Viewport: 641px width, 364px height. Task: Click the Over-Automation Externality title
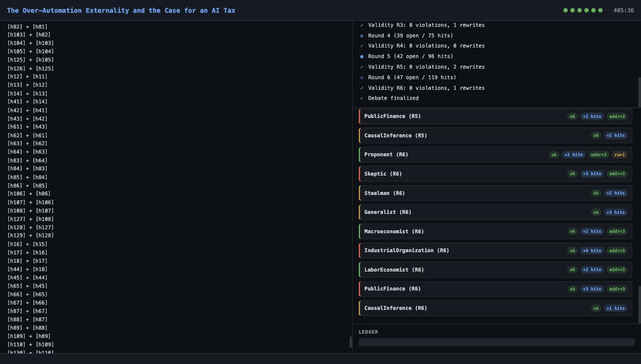click(x=121, y=10)
